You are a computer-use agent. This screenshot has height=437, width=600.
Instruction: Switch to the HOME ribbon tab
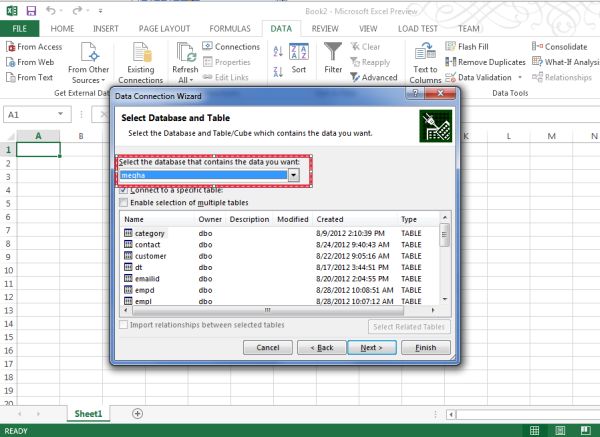click(62, 29)
